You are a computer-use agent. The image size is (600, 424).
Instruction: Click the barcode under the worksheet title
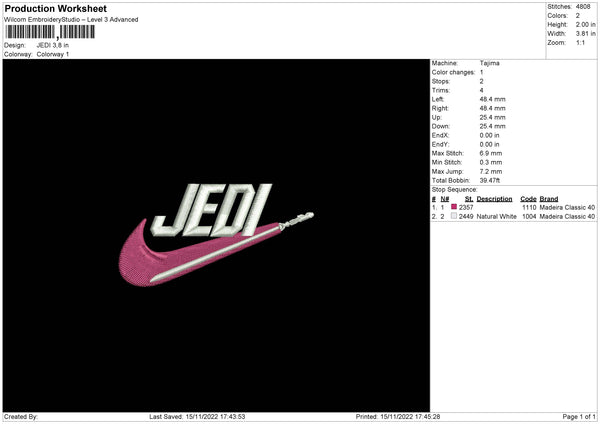(x=50, y=32)
